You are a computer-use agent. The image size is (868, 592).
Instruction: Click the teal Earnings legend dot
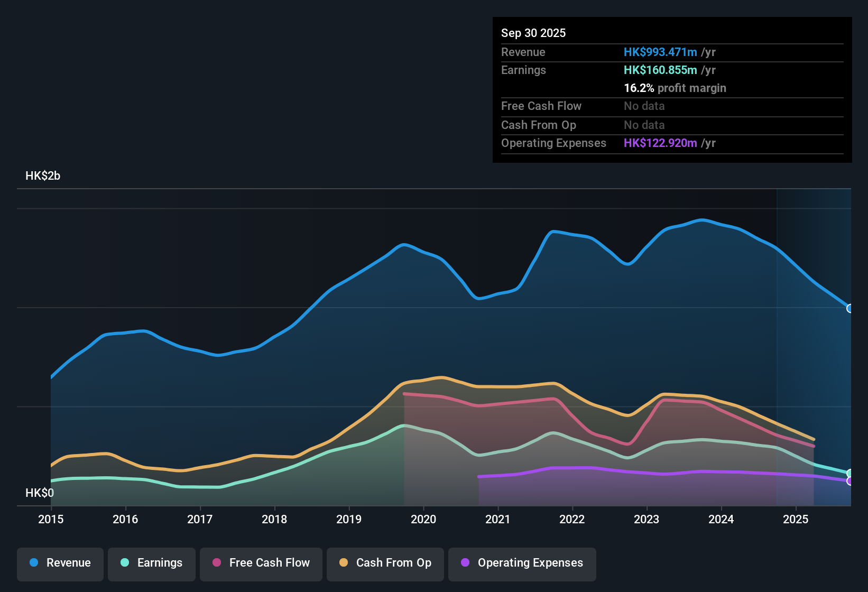click(x=125, y=563)
